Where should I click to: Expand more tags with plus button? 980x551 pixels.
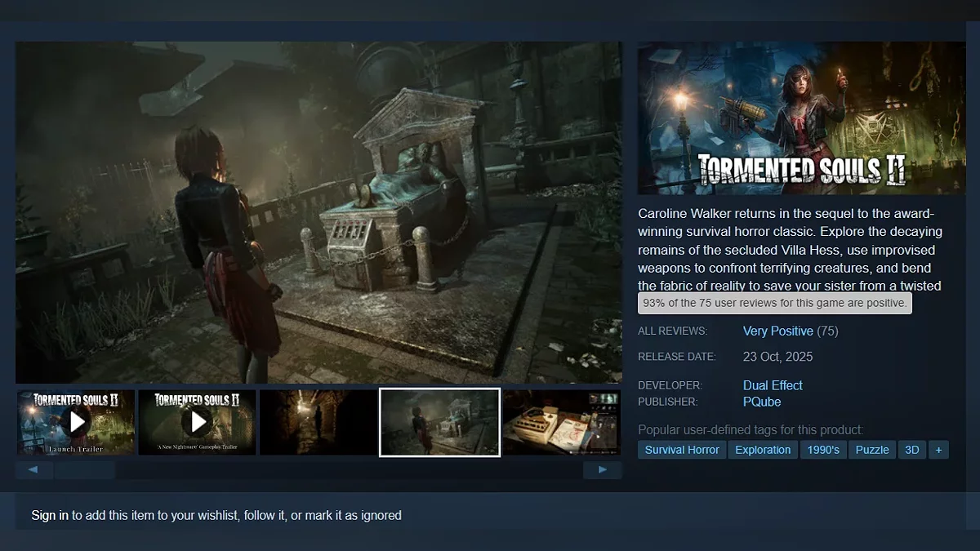[938, 450]
